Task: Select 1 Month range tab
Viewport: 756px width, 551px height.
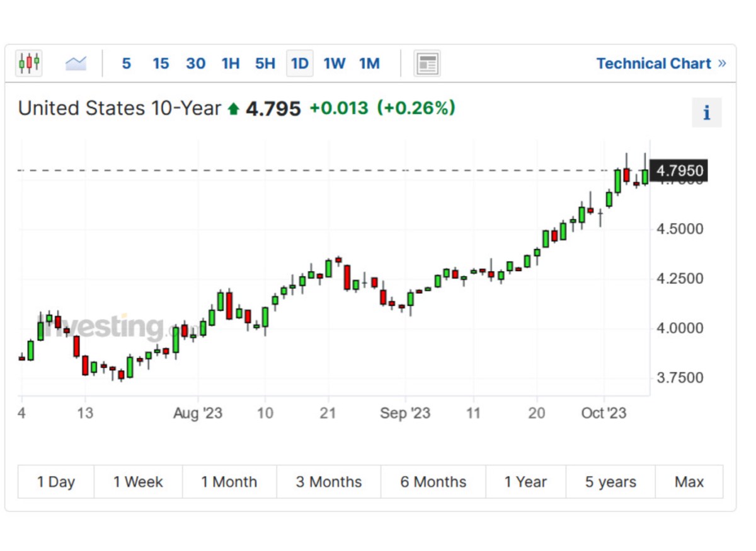Action: (229, 482)
